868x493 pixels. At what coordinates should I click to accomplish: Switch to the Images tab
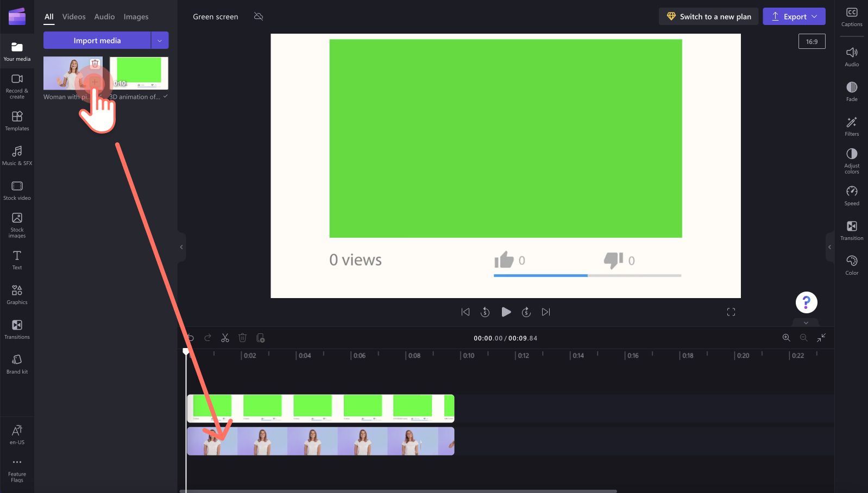coord(136,17)
